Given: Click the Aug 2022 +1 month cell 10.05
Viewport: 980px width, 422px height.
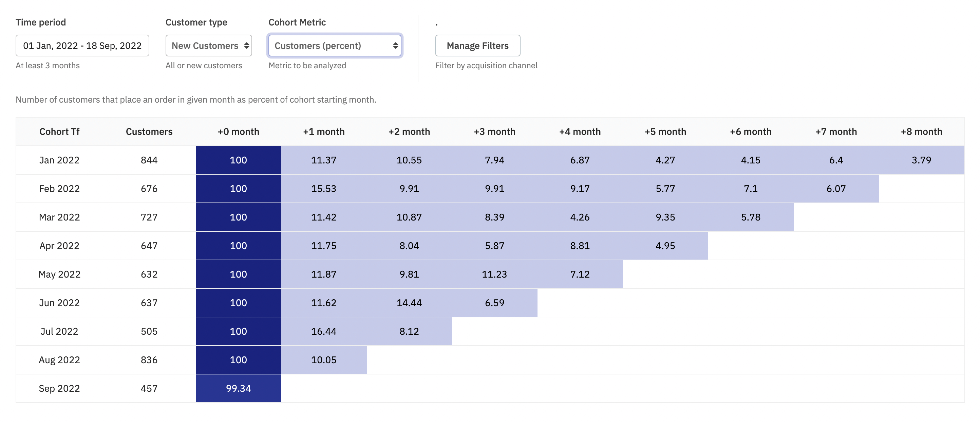Looking at the screenshot, I should [x=324, y=360].
